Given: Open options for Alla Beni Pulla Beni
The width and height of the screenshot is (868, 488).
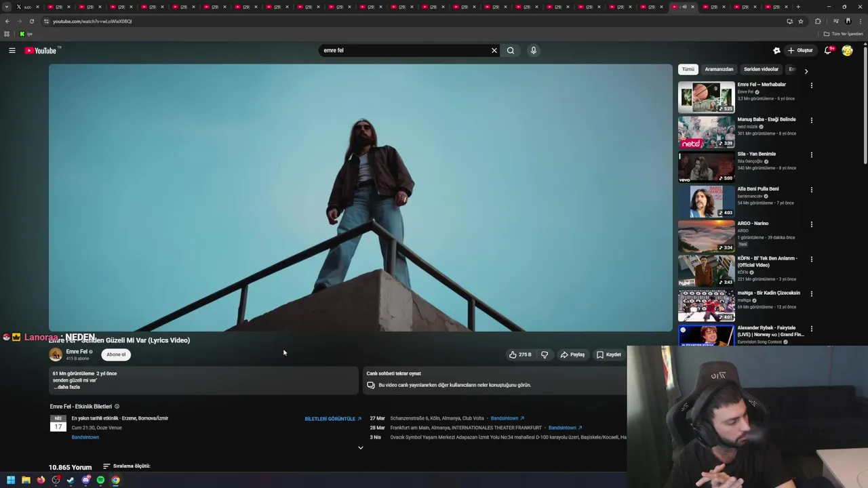Looking at the screenshot, I should click(811, 190).
